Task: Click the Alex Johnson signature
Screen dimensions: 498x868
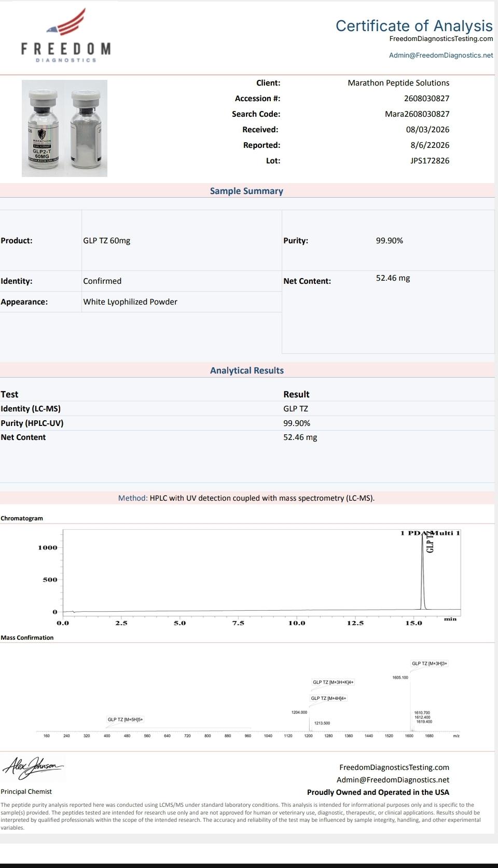Action: 33,767
